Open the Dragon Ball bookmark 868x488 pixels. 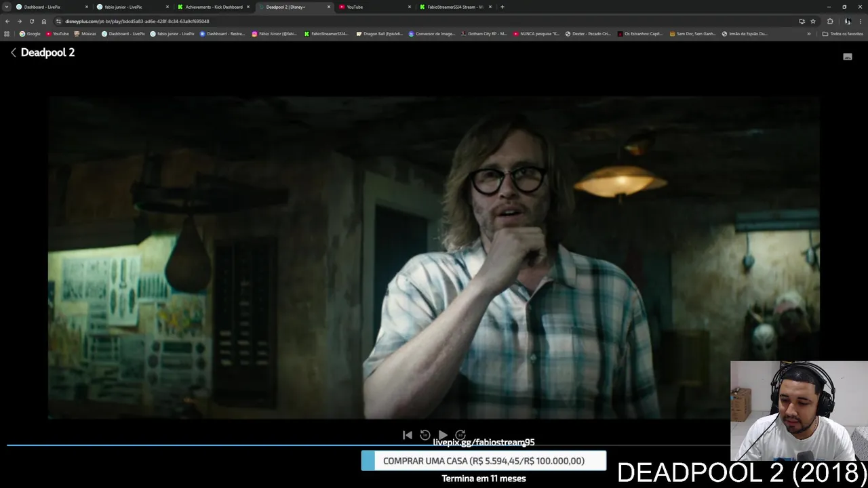pyautogui.click(x=379, y=34)
